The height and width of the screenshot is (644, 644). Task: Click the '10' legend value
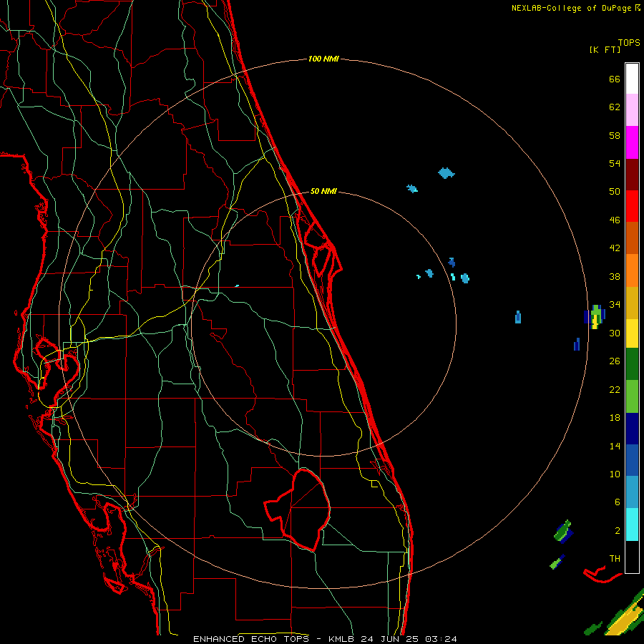[615, 474]
